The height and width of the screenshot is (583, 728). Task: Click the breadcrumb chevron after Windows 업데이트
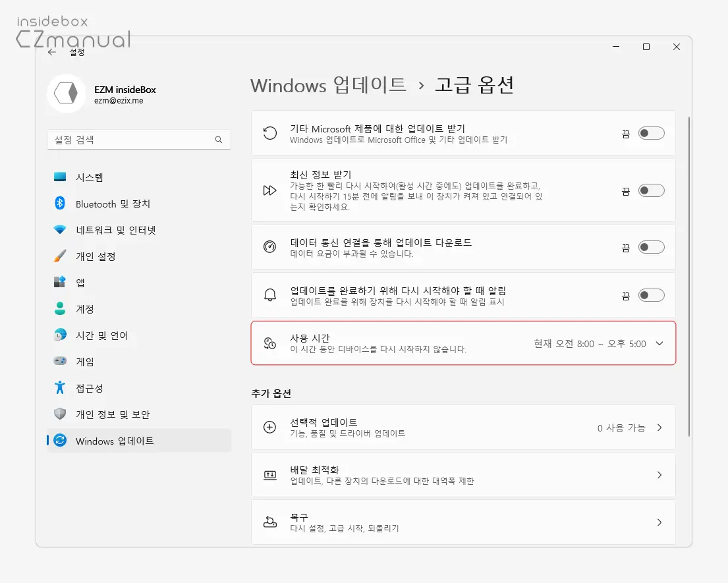[x=421, y=86]
